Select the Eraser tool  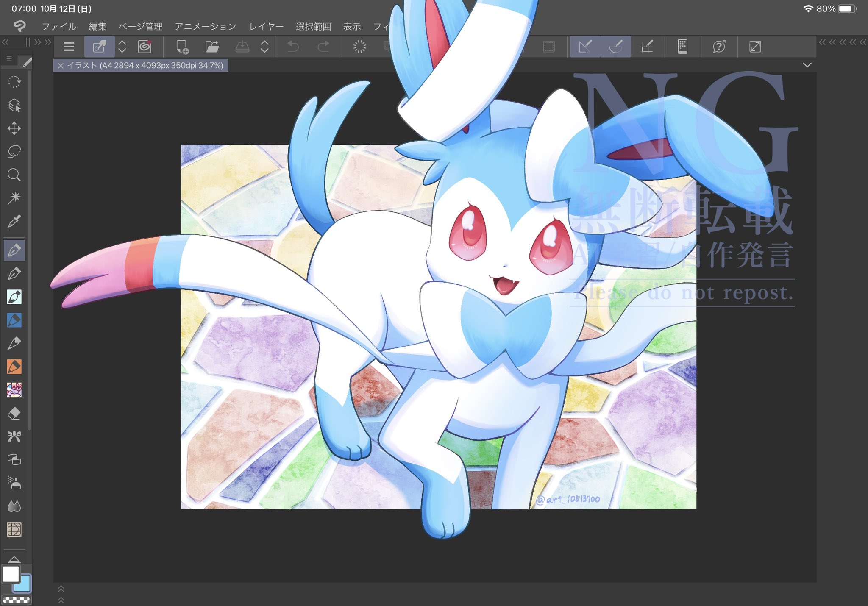(14, 413)
